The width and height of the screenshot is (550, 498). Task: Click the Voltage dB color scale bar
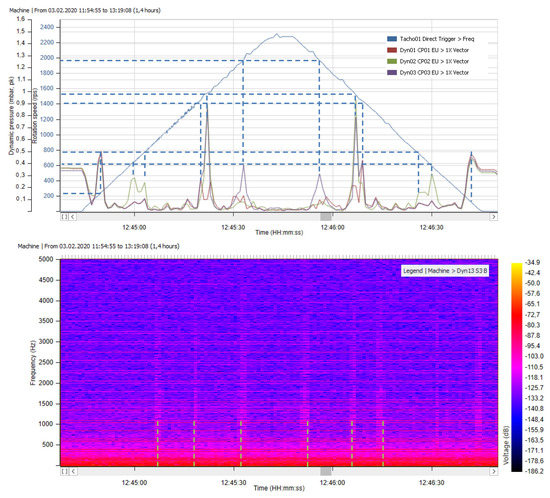tap(517, 367)
